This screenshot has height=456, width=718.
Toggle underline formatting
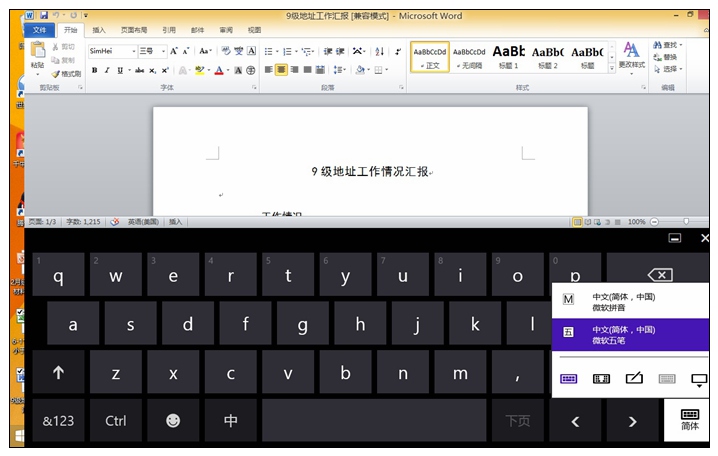[120, 70]
